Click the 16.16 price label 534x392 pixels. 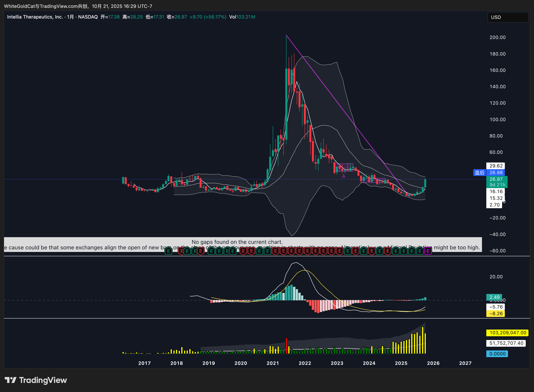pyautogui.click(x=496, y=191)
